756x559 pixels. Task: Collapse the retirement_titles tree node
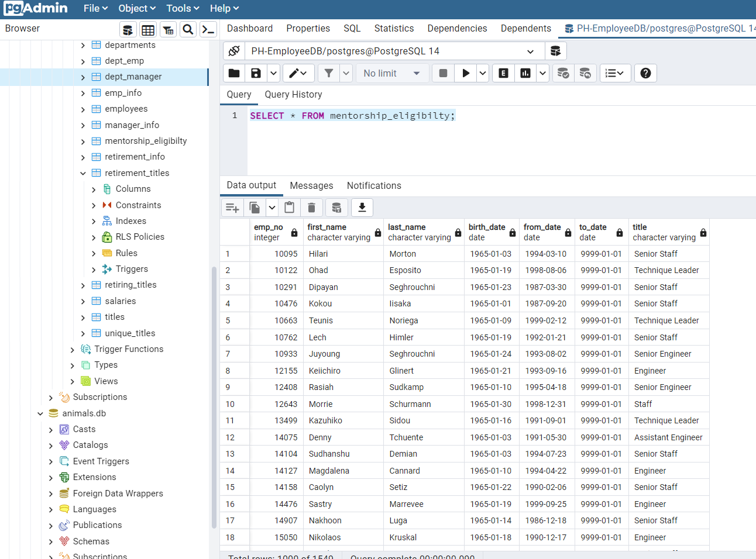(83, 173)
